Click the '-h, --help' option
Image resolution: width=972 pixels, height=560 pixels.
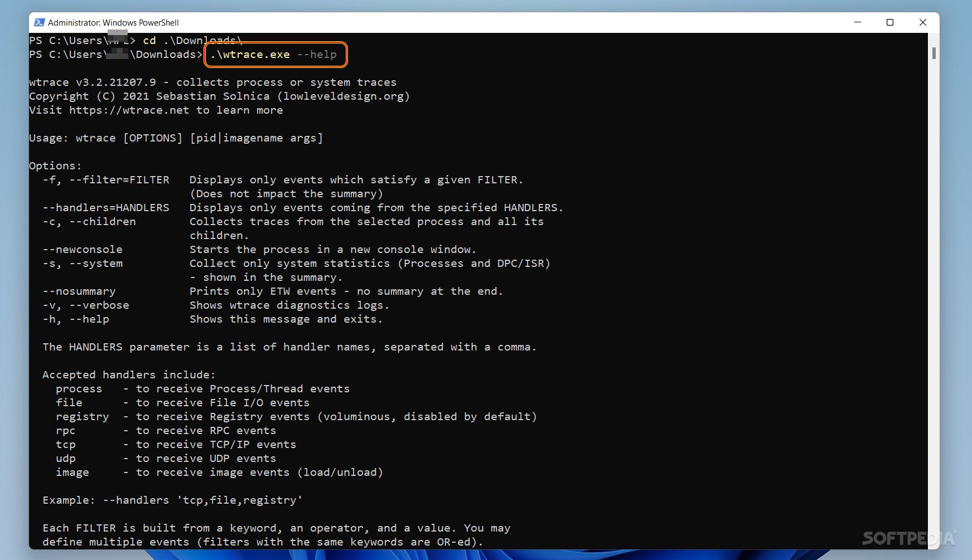(76, 319)
